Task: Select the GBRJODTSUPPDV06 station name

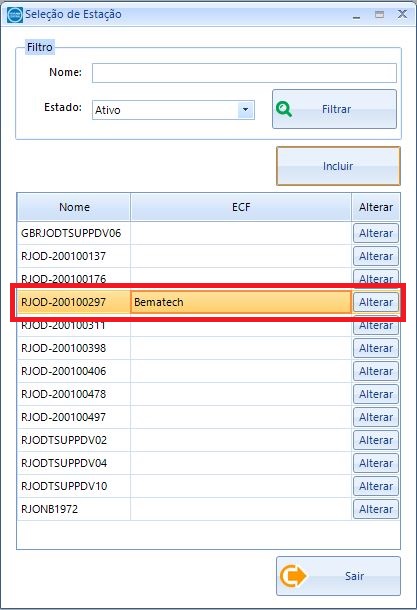Action: (71, 233)
